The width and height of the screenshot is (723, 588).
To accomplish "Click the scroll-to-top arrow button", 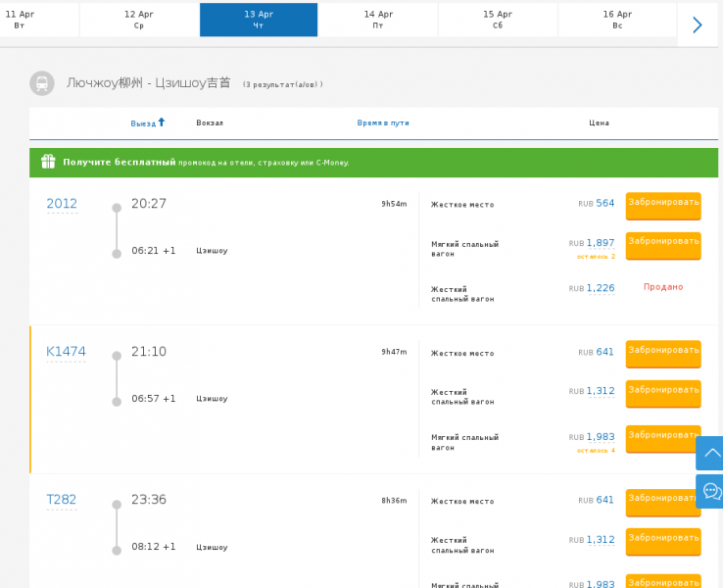I will tap(710, 453).
